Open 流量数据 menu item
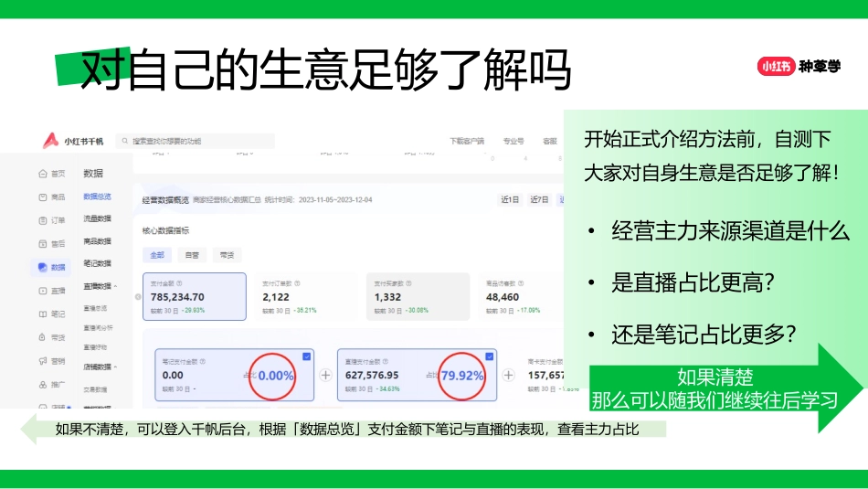 [x=98, y=218]
